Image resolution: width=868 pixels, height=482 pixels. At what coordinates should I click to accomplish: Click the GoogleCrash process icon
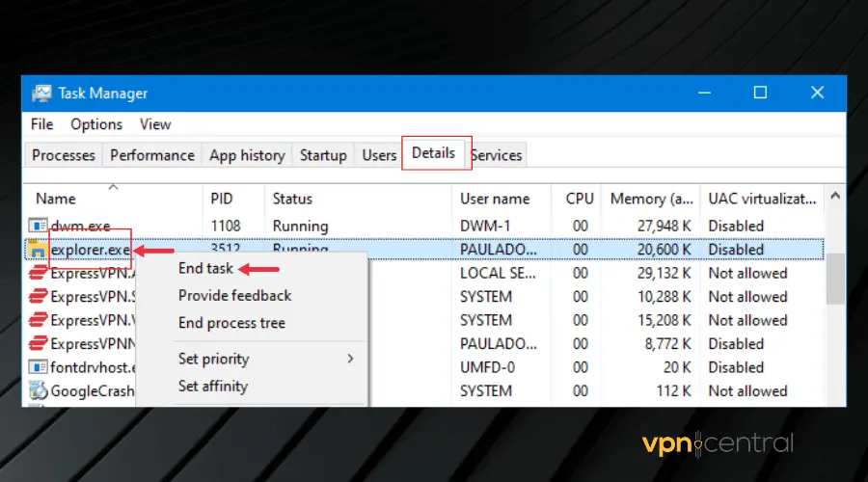(x=38, y=390)
